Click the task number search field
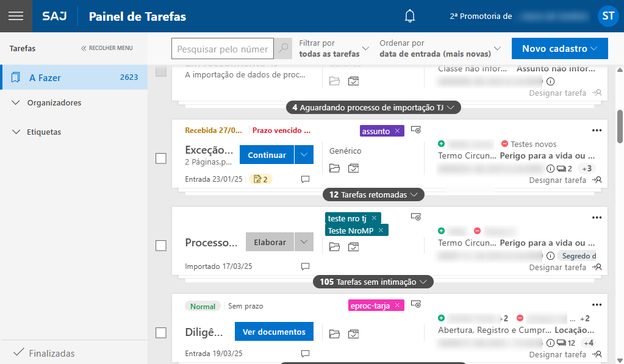 tap(223, 49)
